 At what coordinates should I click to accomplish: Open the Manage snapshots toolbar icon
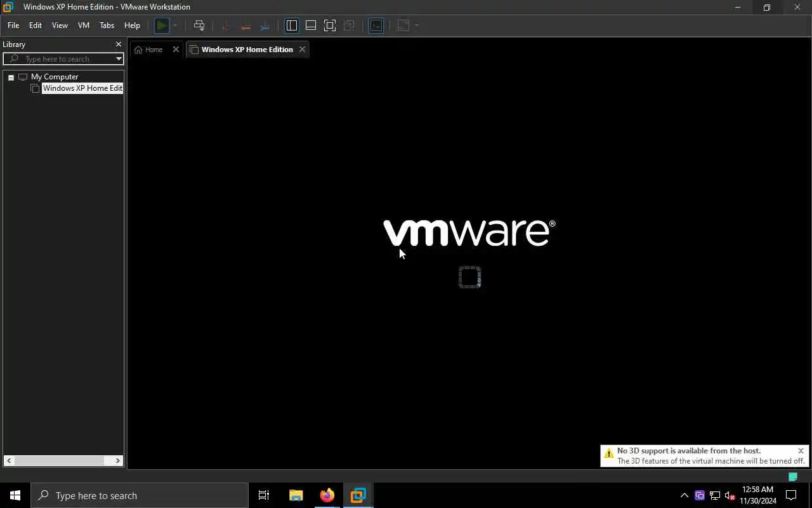(x=265, y=25)
